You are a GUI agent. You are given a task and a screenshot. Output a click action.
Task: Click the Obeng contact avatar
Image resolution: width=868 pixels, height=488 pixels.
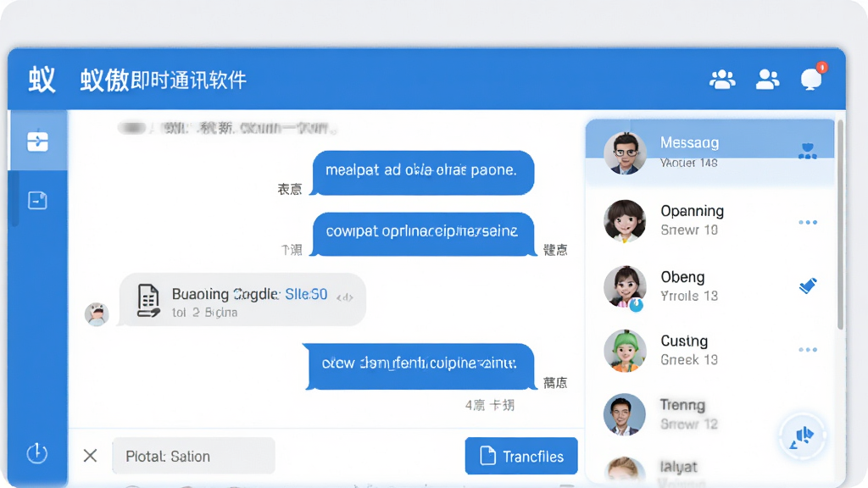tap(625, 286)
